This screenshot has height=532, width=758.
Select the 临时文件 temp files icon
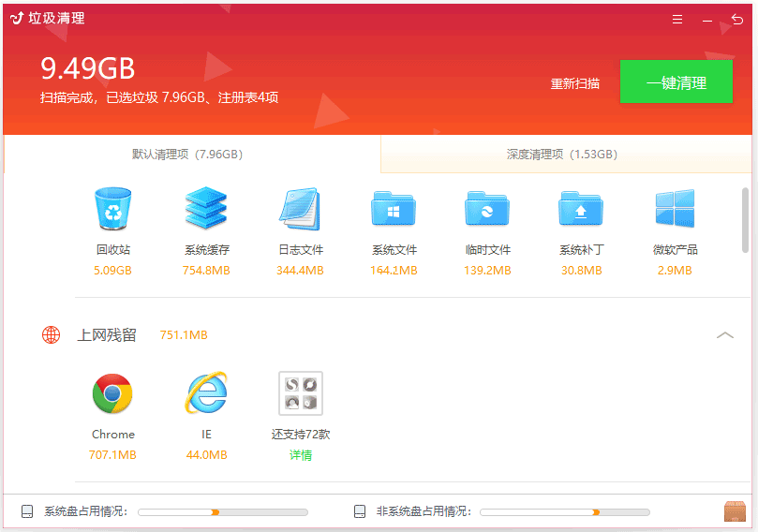coord(487,209)
